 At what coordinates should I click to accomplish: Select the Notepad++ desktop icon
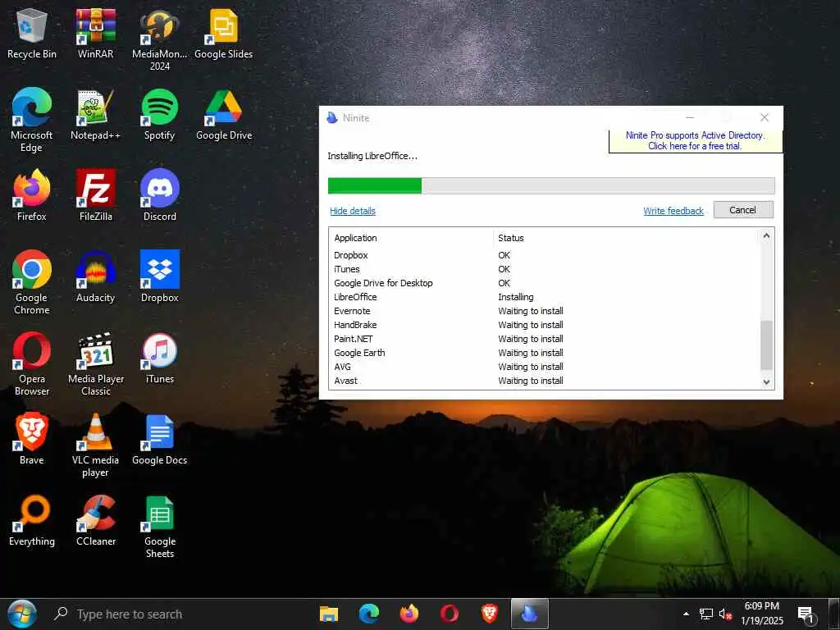tap(95, 115)
